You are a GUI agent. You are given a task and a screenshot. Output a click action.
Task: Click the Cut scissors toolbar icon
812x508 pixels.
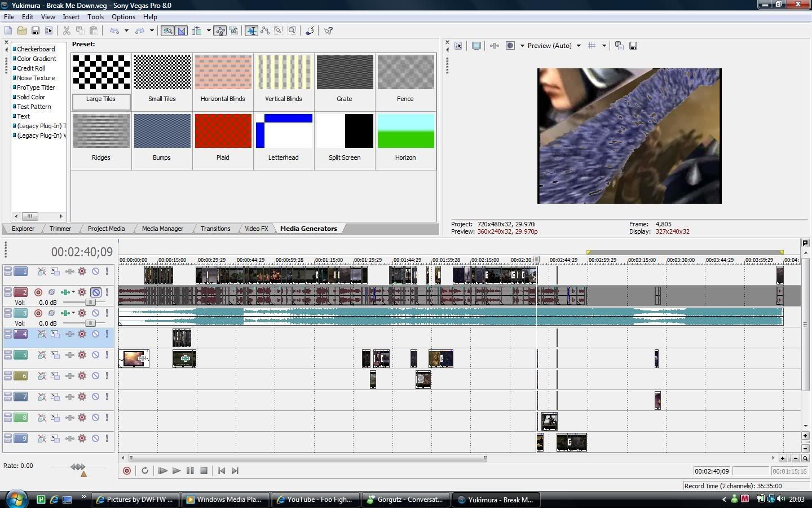pos(67,30)
